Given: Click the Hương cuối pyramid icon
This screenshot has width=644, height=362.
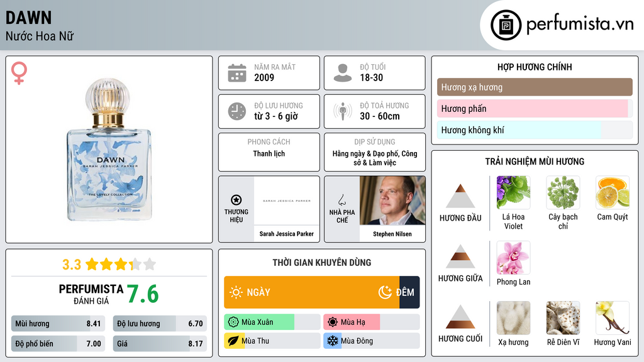Looking at the screenshot, I should [460, 317].
